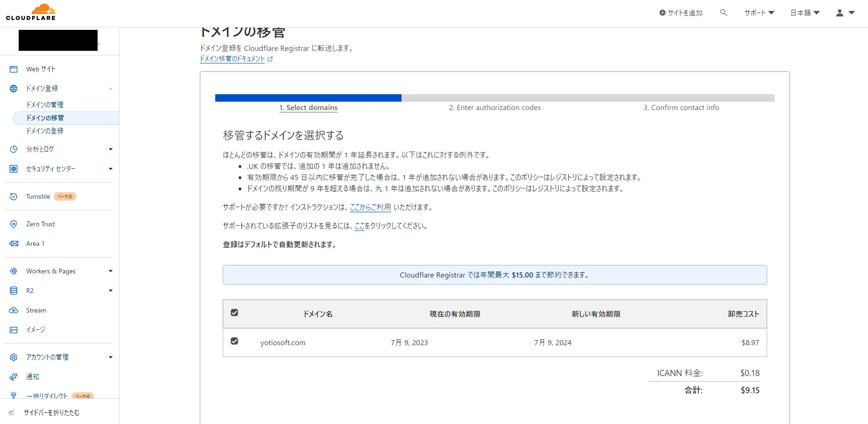The image size is (868, 424).
Task: Click the ICANN fee $0.18 value
Action: click(x=750, y=373)
